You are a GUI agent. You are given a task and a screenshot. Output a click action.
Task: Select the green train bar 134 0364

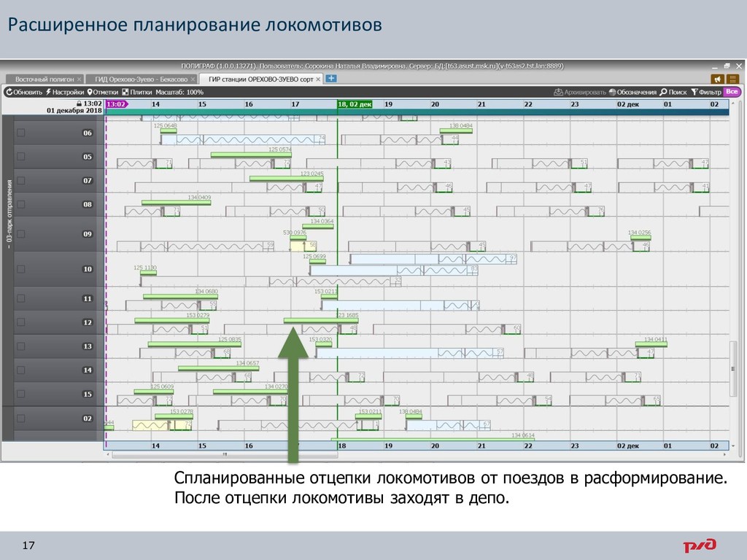click(x=318, y=226)
